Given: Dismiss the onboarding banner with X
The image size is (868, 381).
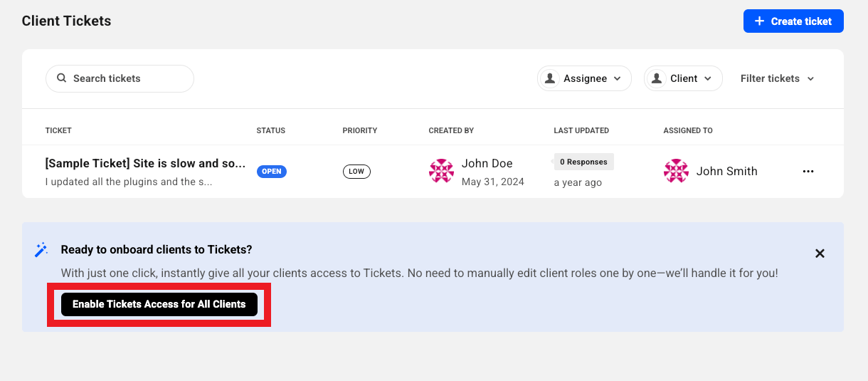Looking at the screenshot, I should click(x=820, y=254).
